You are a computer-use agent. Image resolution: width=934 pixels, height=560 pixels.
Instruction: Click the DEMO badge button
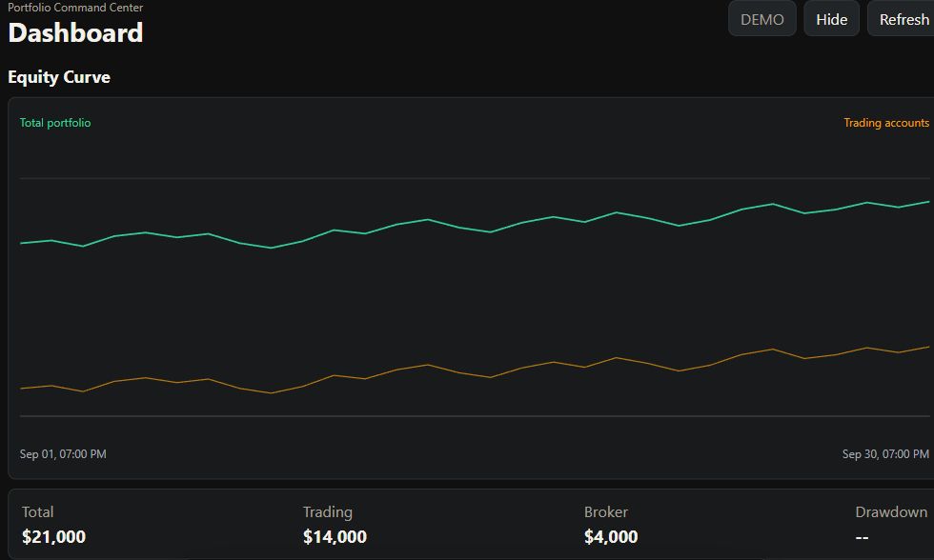click(x=761, y=18)
